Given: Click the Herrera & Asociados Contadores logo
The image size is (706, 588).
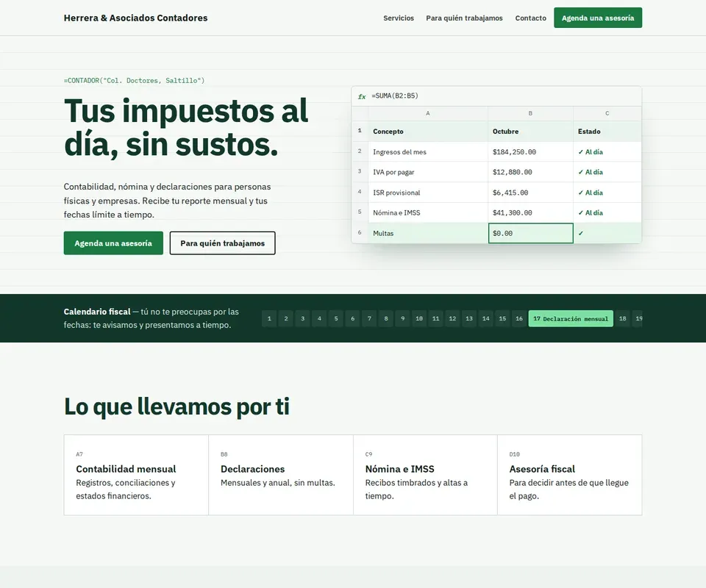Looking at the screenshot, I should click(135, 18).
